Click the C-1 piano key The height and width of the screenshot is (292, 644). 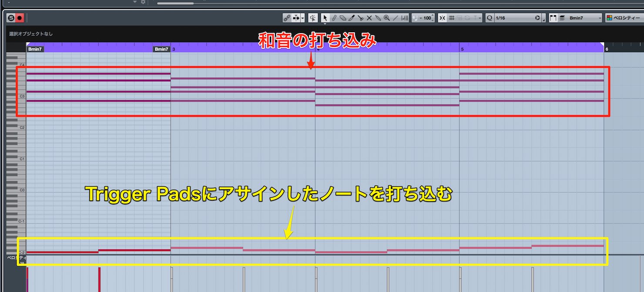[x=17, y=221]
